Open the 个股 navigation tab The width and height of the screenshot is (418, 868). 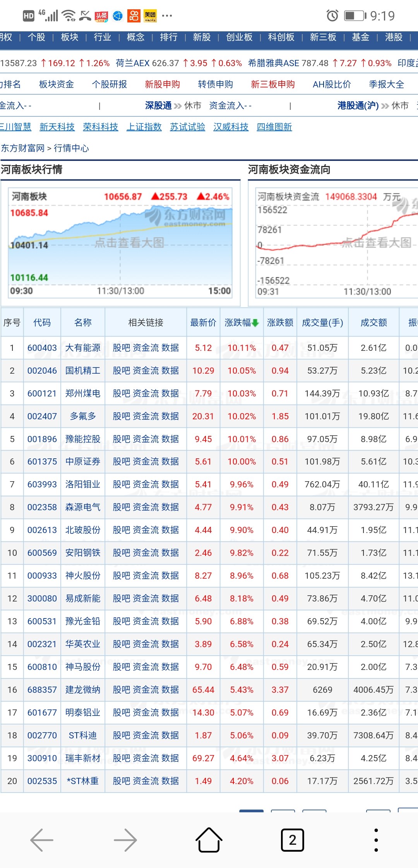click(36, 37)
